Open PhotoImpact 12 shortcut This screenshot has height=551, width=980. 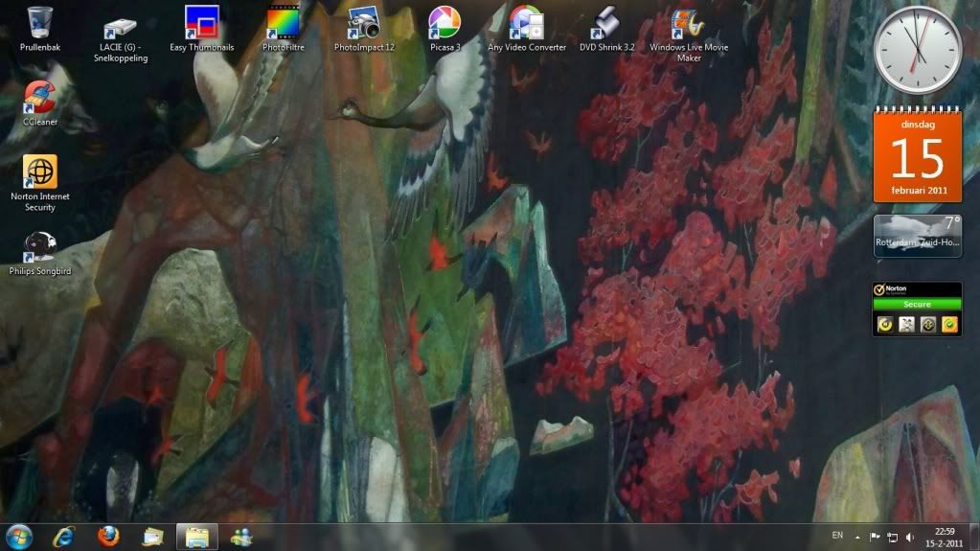point(364,29)
